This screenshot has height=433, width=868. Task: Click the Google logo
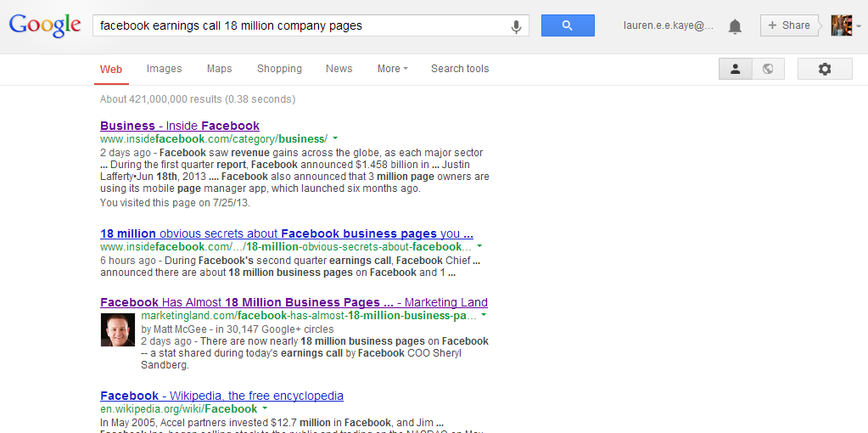pyautogui.click(x=45, y=25)
